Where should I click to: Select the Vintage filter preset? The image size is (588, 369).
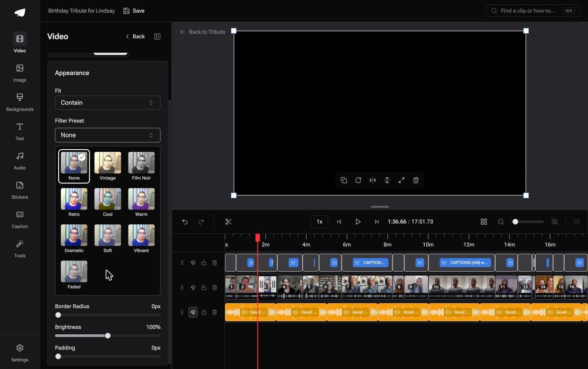[108, 166]
